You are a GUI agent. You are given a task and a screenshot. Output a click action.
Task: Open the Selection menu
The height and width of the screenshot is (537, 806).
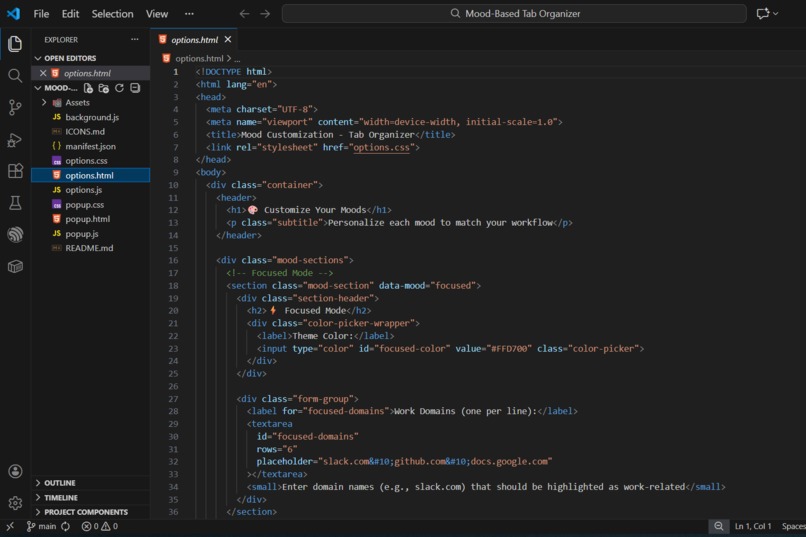pyautogui.click(x=112, y=14)
